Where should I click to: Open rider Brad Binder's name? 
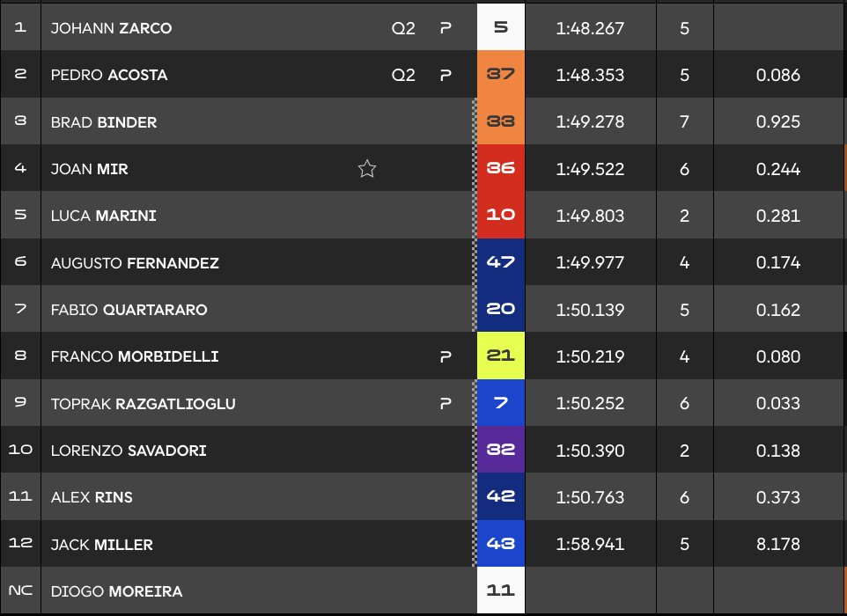pyautogui.click(x=104, y=122)
